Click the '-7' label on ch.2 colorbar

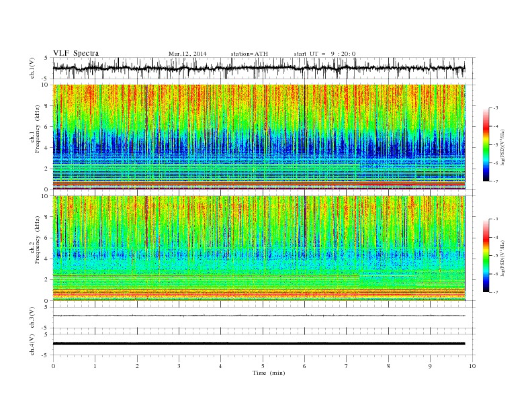[495, 292]
